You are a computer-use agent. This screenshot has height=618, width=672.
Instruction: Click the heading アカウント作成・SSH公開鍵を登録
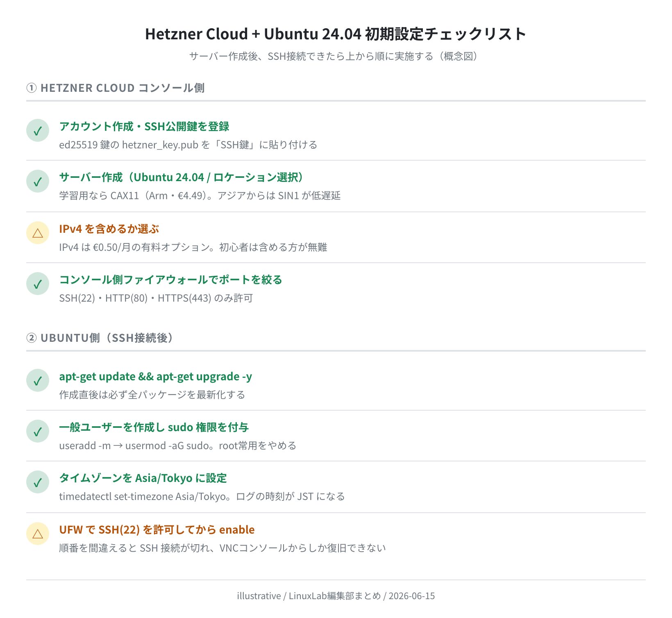(144, 126)
